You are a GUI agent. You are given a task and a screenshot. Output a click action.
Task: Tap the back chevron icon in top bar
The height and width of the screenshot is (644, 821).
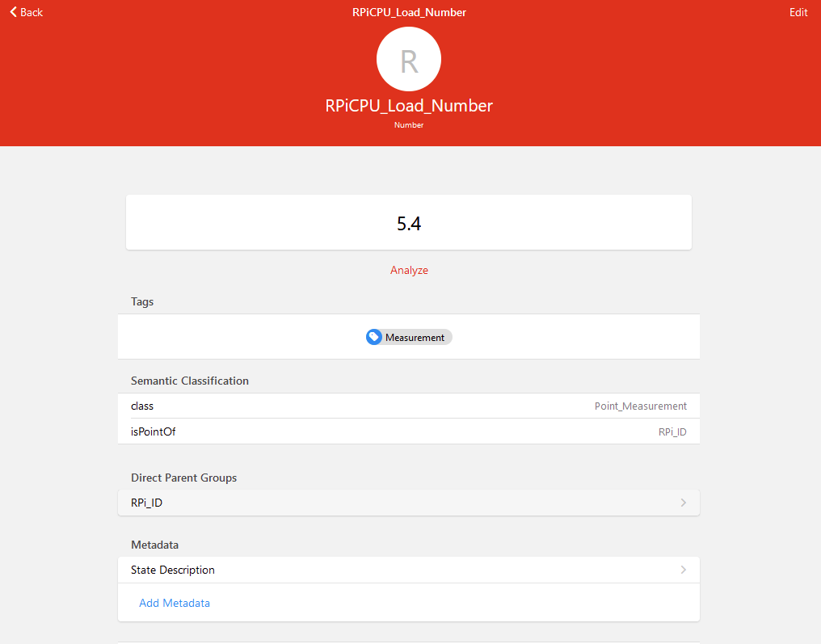[12, 12]
